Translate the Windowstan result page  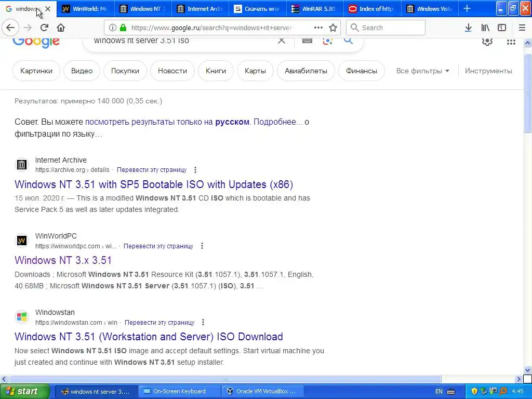159,322
